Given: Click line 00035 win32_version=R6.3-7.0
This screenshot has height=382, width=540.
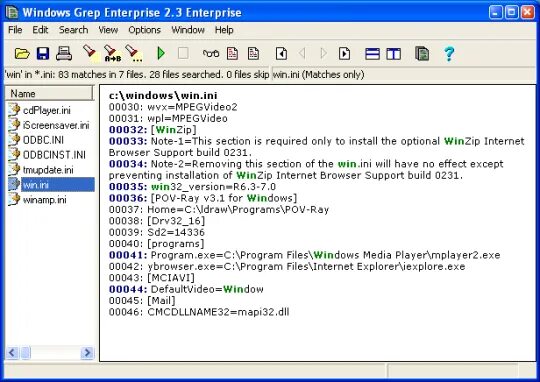Looking at the screenshot, I should click(x=192, y=187).
